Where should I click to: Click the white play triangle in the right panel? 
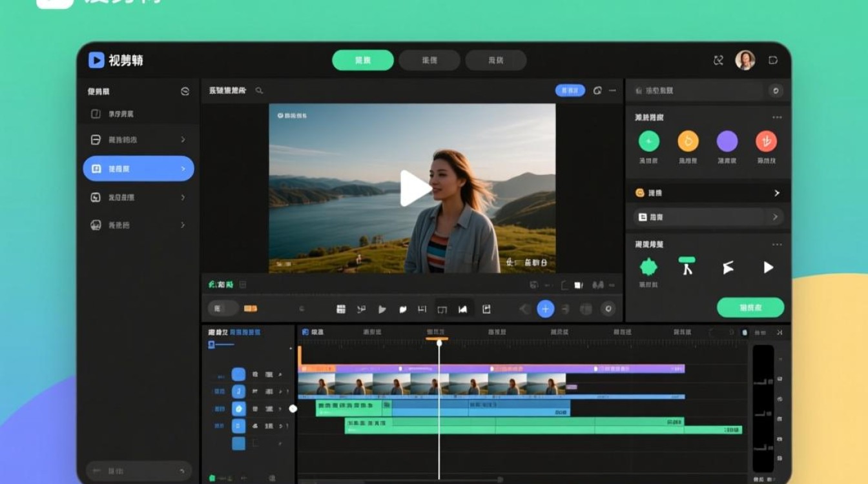pos(768,267)
